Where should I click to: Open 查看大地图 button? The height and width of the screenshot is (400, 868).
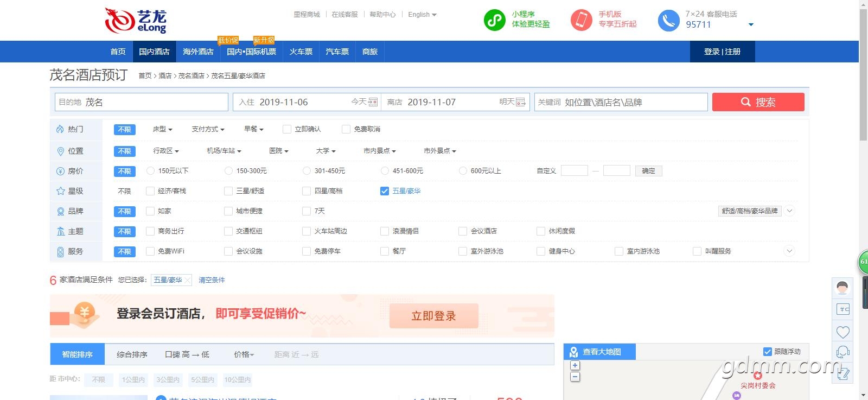point(600,352)
